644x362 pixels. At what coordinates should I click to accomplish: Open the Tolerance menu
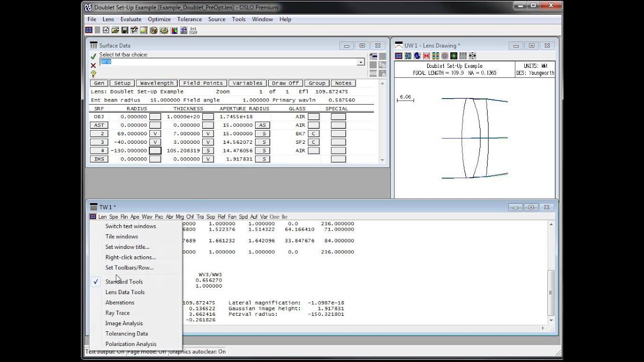tap(189, 19)
